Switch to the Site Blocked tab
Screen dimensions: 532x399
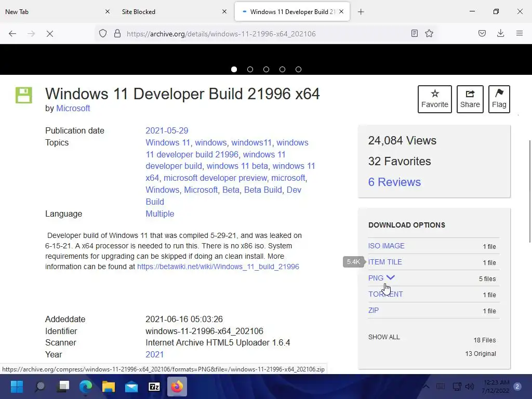coord(173,11)
